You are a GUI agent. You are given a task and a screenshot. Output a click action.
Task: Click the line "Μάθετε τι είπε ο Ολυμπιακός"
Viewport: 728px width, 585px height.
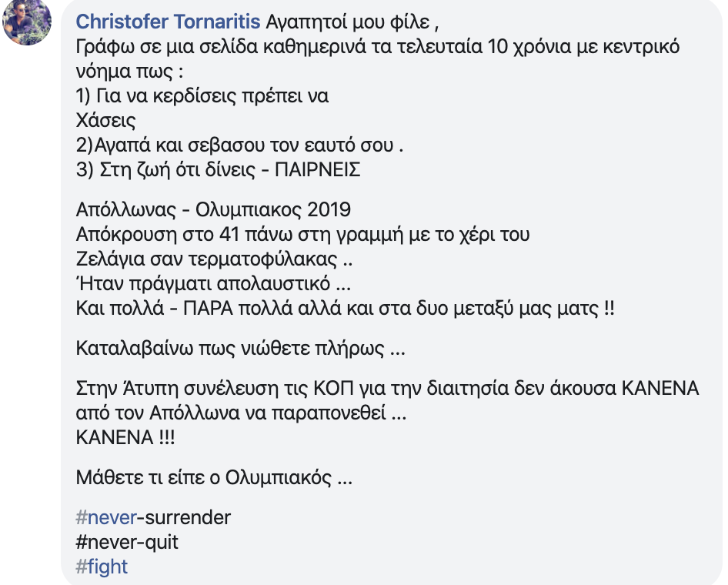click(x=213, y=477)
